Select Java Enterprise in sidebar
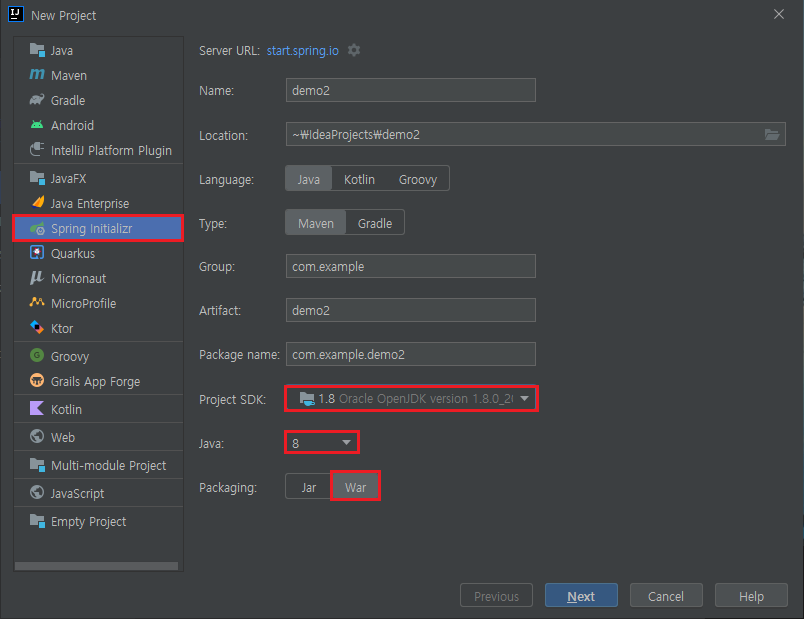The height and width of the screenshot is (619, 804). pyautogui.click(x=98, y=203)
